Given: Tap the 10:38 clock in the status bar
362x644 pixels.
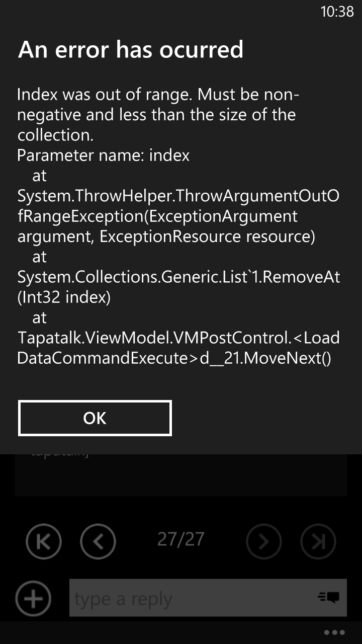Looking at the screenshot, I should pyautogui.click(x=337, y=12).
